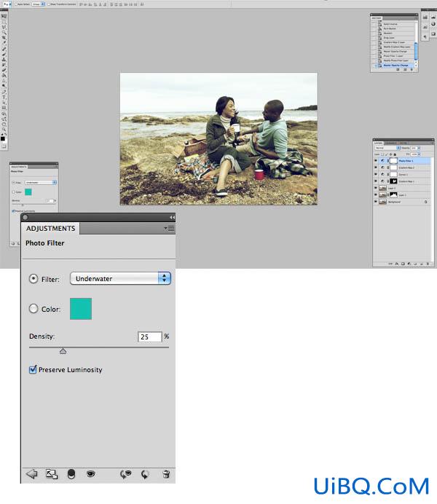The height and width of the screenshot is (504, 437).
Task: Select the Photo Filter 1 Layer history state
Action: click(x=393, y=56)
